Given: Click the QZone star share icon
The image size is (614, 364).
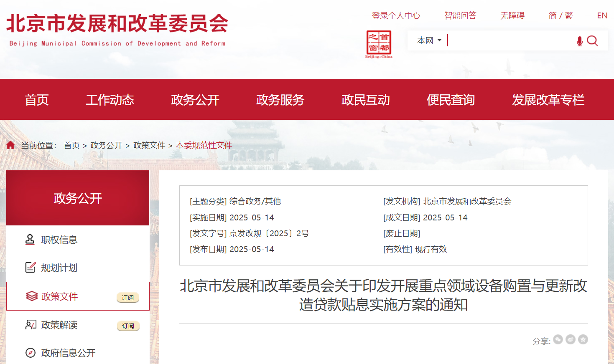Looking at the screenshot, I should pos(583,340).
